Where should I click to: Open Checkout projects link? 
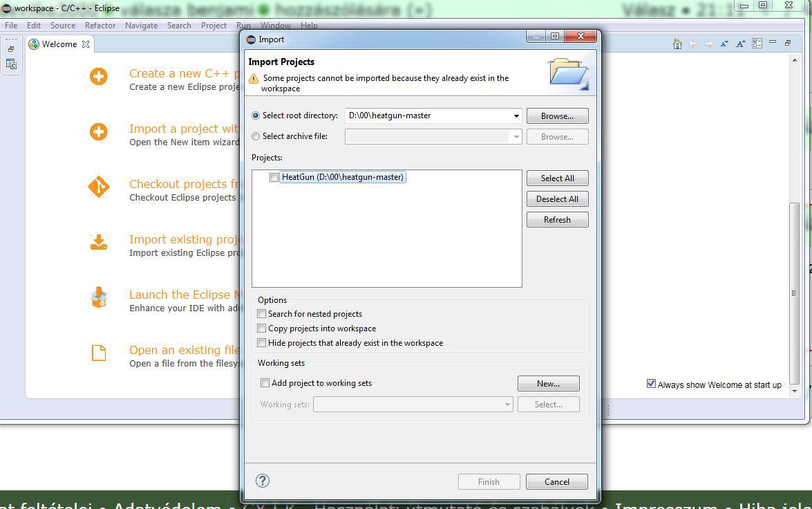pos(185,184)
